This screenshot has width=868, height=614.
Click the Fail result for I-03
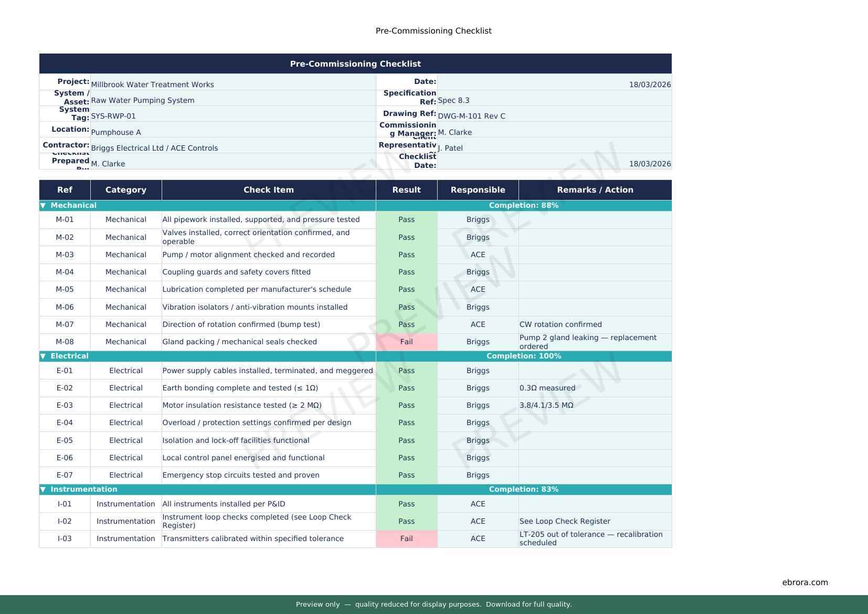pyautogui.click(x=406, y=539)
